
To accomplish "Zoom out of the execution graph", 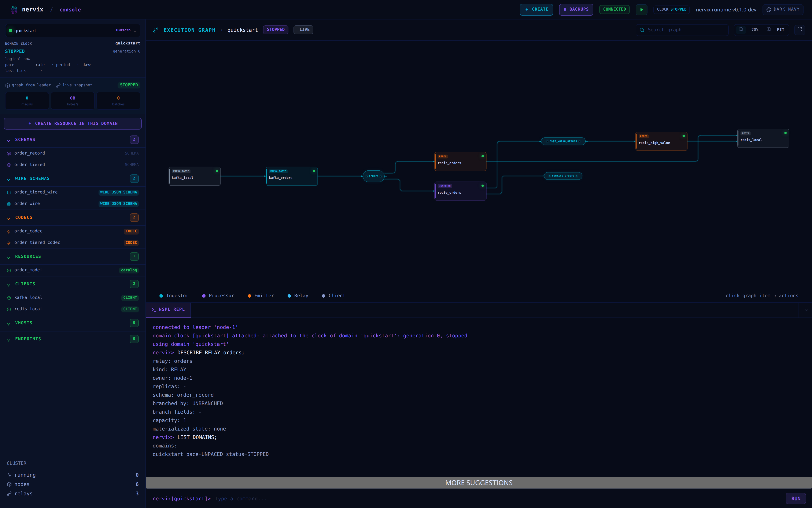I will pyautogui.click(x=741, y=30).
